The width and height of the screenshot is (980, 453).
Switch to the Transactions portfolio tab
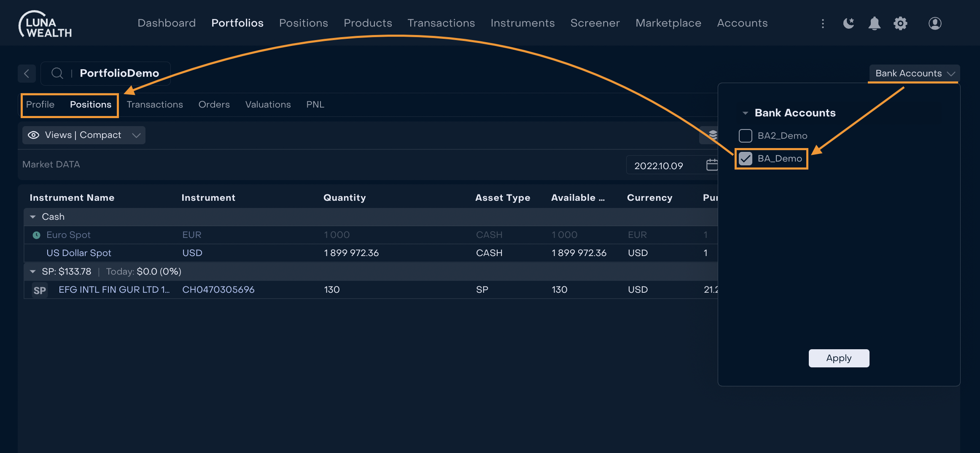154,105
